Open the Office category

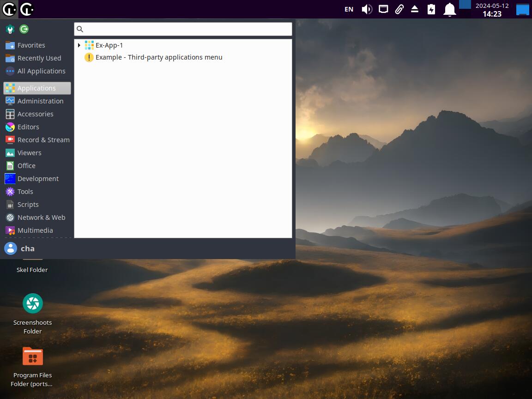point(37,166)
